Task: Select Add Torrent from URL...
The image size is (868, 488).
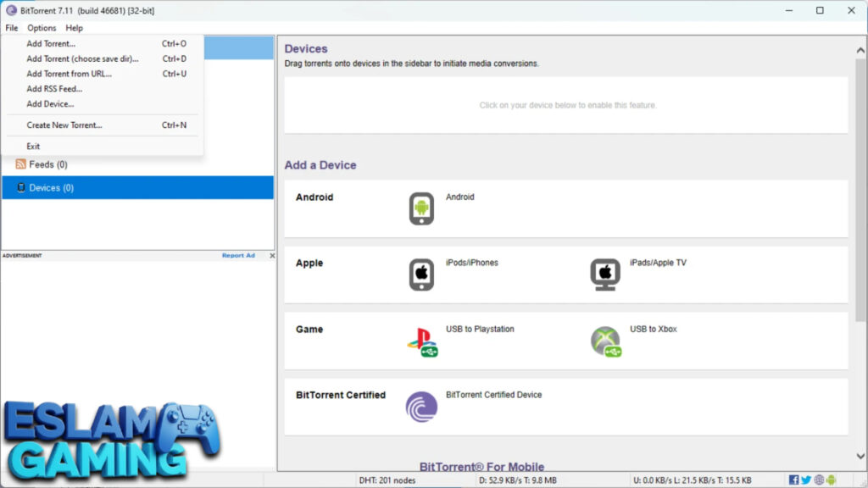Action: coord(104,74)
